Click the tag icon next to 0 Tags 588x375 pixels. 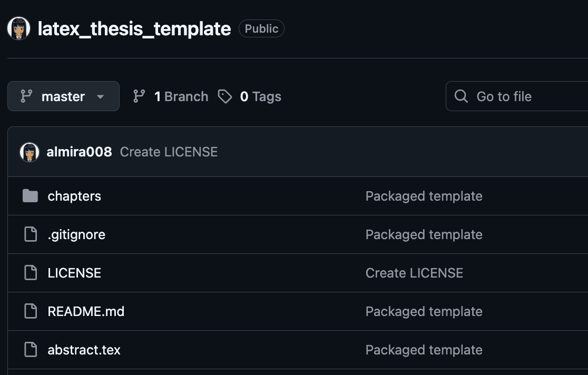(225, 96)
